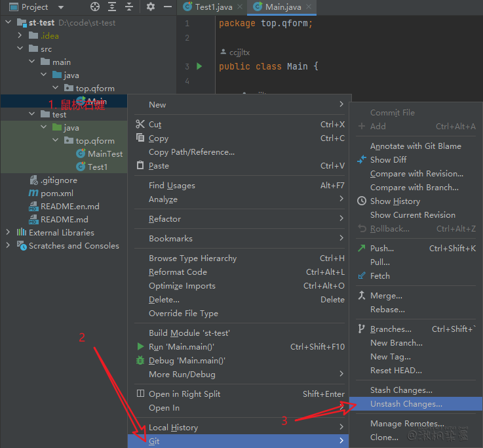Screen dimensions: 483x448
Task: Click the green run gutter arrow
Action: 199,66
